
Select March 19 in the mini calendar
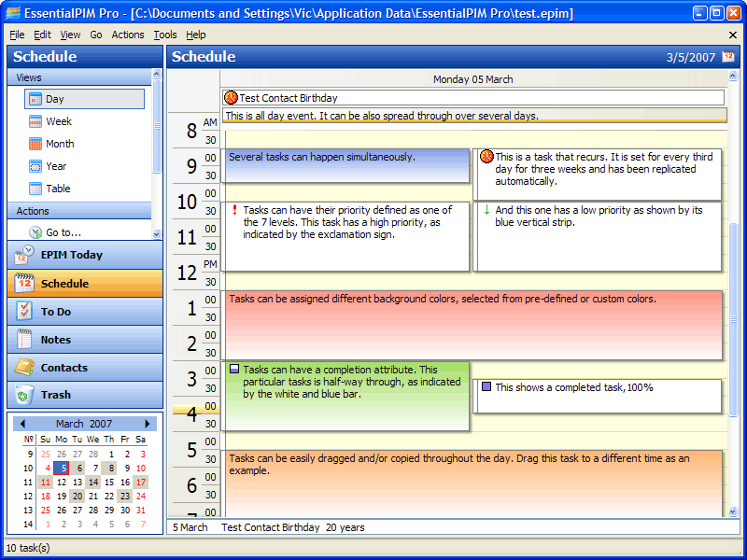[x=62, y=497]
